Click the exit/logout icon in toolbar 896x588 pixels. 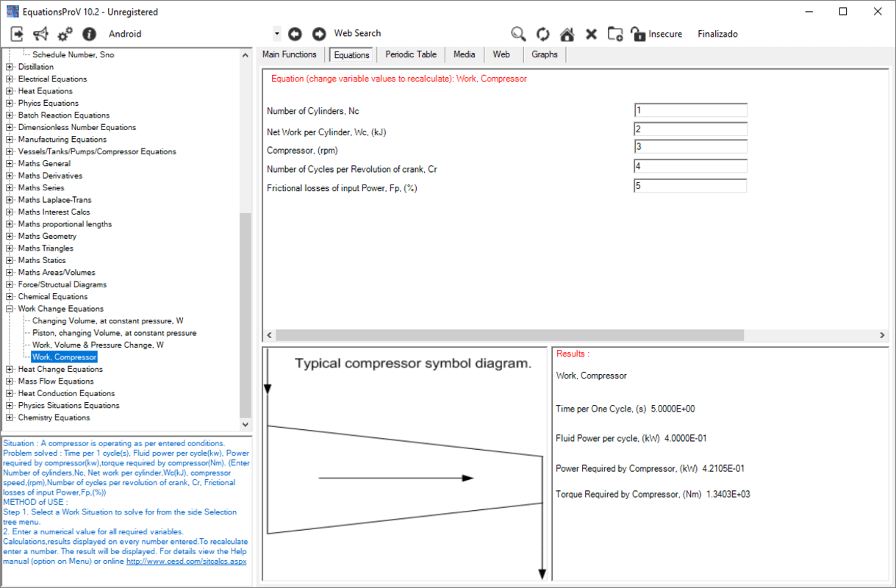click(x=17, y=34)
